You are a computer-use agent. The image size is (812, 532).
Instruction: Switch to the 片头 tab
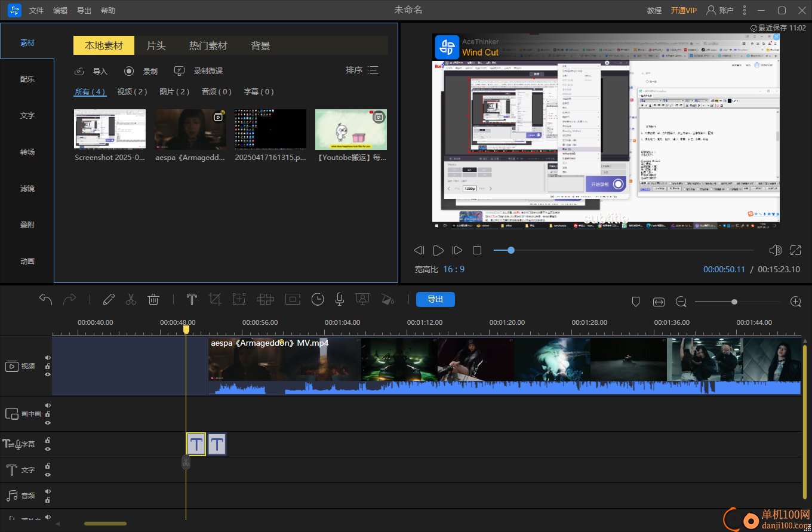(x=156, y=45)
